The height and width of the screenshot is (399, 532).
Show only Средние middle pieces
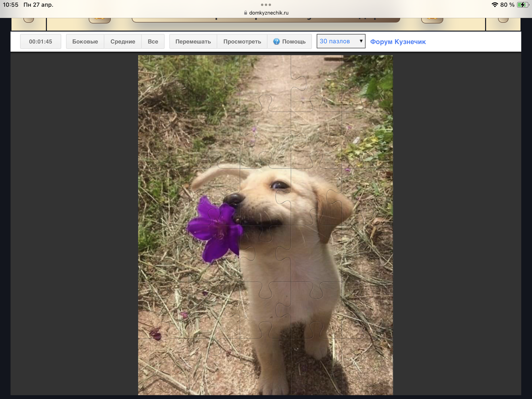coord(123,42)
